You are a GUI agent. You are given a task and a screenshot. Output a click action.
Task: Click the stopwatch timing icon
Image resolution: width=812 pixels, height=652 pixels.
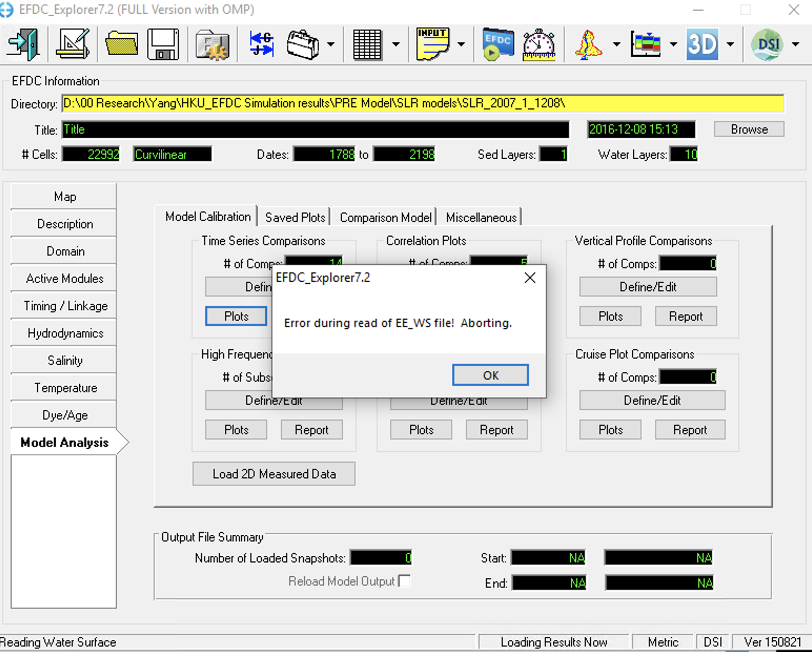tap(539, 44)
